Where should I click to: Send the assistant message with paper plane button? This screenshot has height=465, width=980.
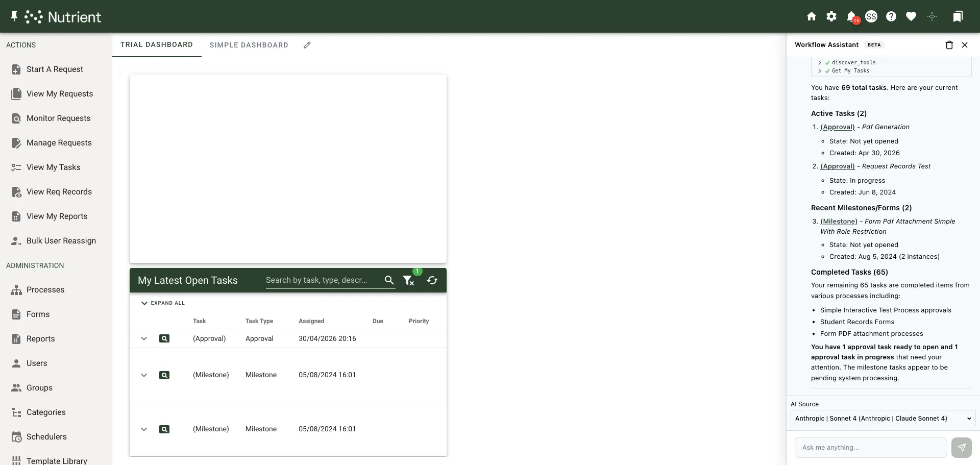coord(962,448)
